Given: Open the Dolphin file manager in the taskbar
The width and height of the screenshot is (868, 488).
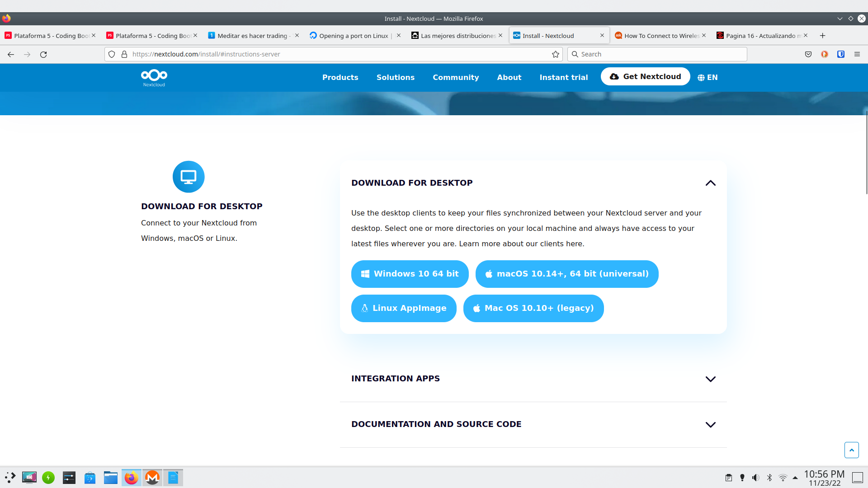Looking at the screenshot, I should tap(110, 478).
